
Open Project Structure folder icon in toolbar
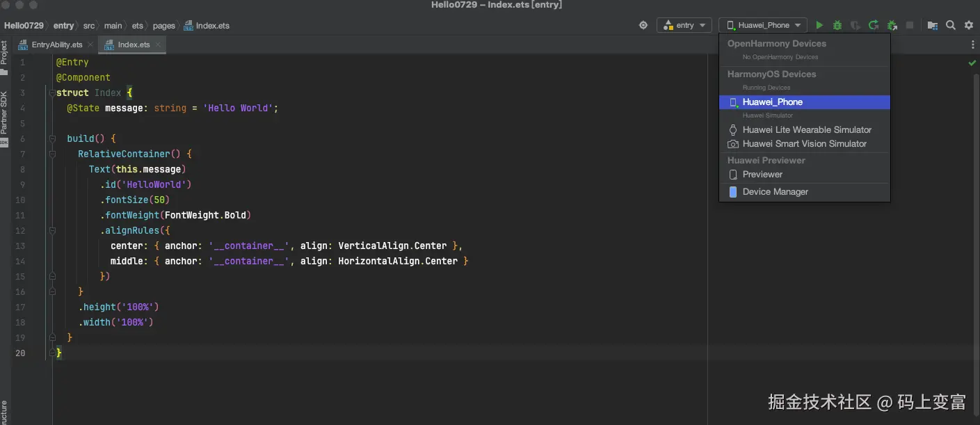933,25
